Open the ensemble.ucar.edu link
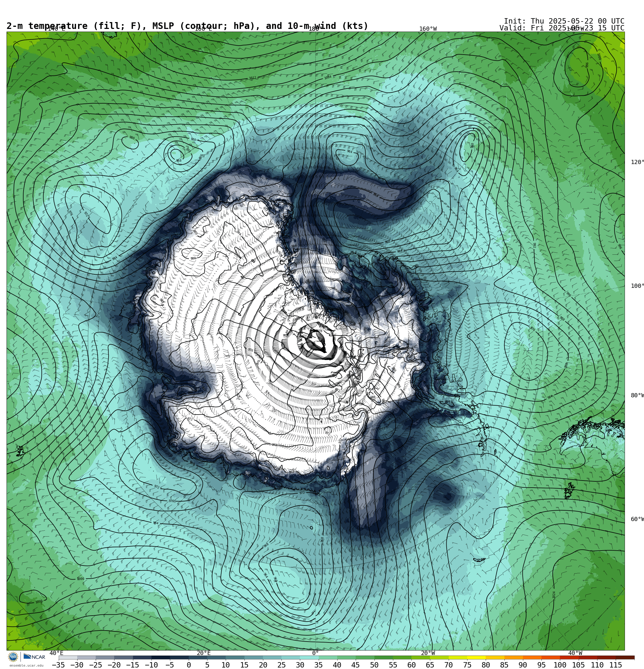 (x=26, y=666)
